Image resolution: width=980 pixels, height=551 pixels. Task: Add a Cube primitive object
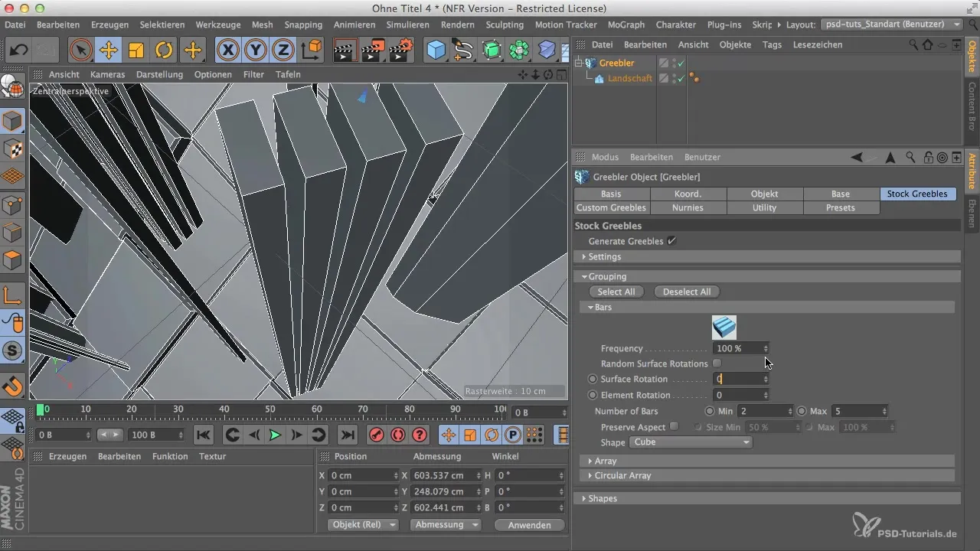pos(436,51)
